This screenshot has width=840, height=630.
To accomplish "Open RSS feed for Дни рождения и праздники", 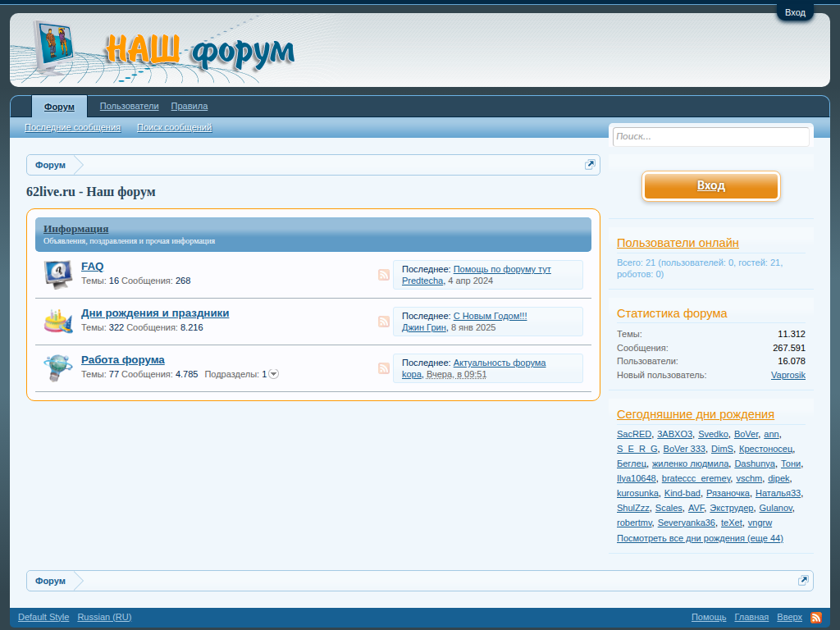I will point(384,322).
